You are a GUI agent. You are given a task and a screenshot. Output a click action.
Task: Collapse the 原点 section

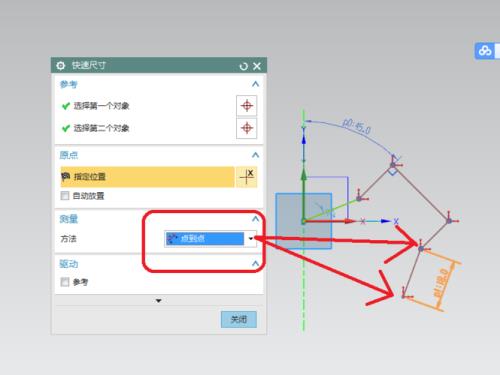click(255, 155)
